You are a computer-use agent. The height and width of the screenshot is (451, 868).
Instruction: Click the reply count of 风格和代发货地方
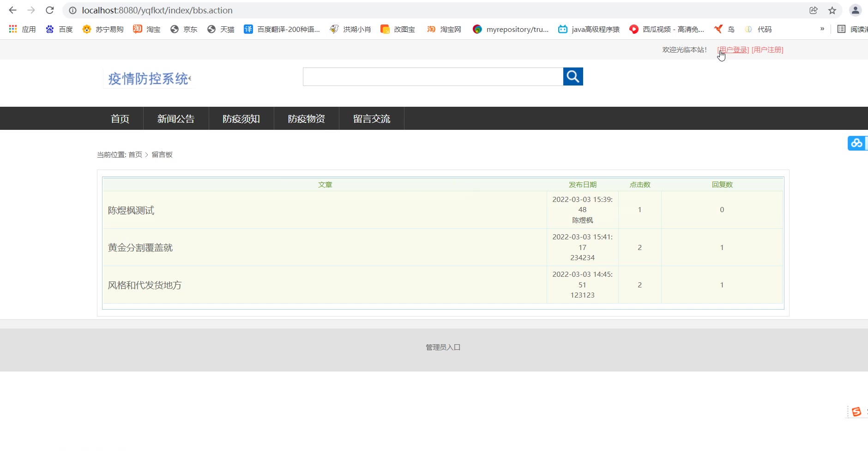pos(722,285)
